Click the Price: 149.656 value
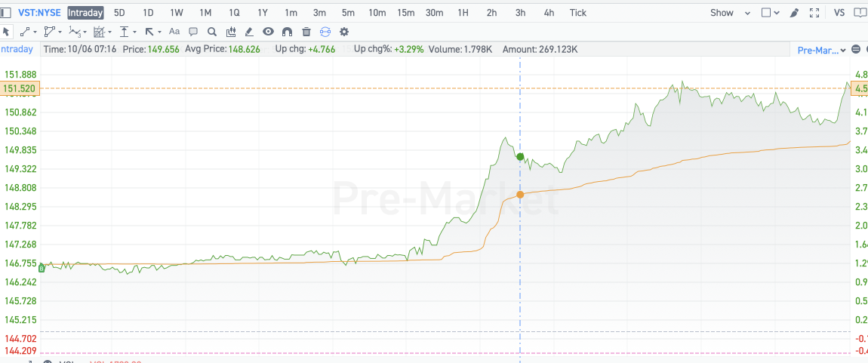Screen dimensions: 868x363 pyautogui.click(x=150, y=49)
